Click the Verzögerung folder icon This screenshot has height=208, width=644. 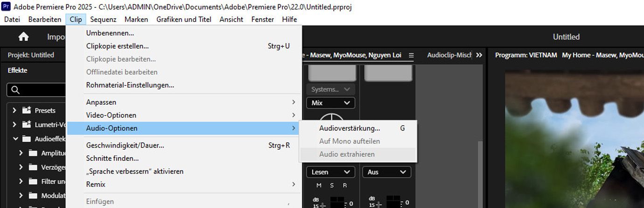(x=33, y=167)
